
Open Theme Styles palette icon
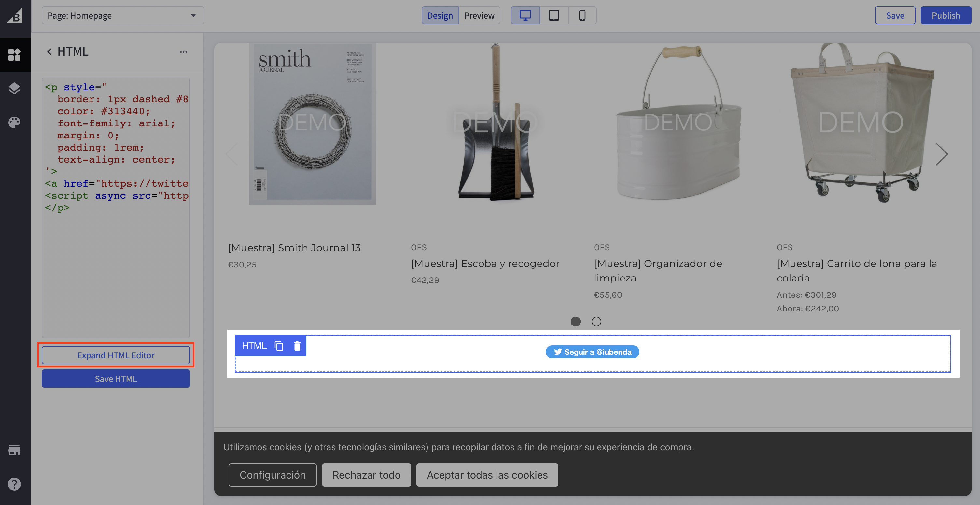coord(14,122)
